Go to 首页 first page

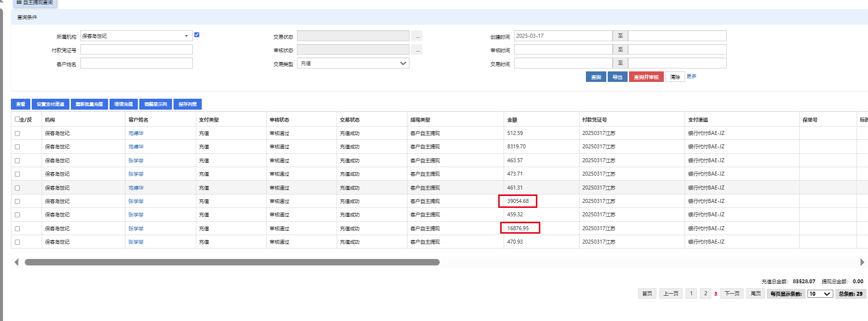point(647,294)
